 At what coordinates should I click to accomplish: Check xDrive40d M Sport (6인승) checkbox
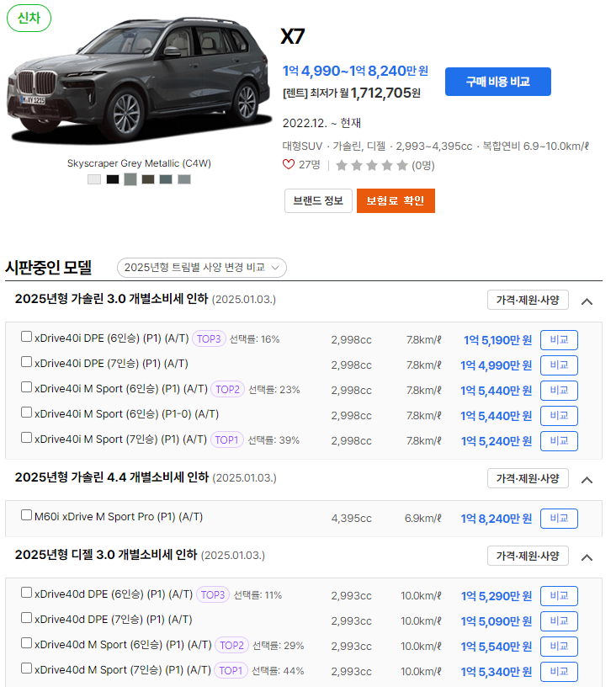[26, 643]
